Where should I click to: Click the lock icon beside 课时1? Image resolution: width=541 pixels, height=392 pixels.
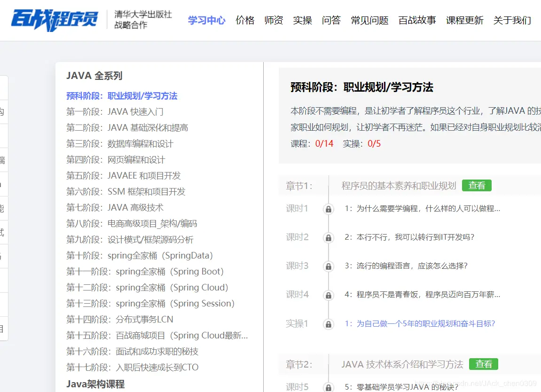coord(328,209)
